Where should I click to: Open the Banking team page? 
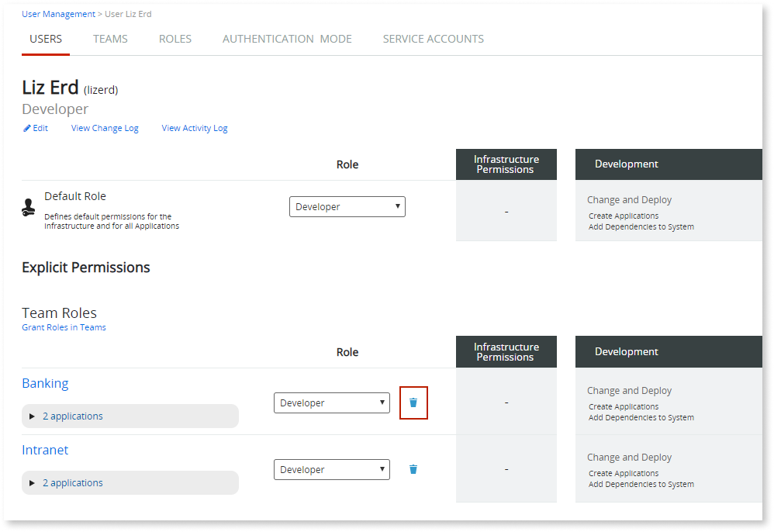tap(45, 383)
